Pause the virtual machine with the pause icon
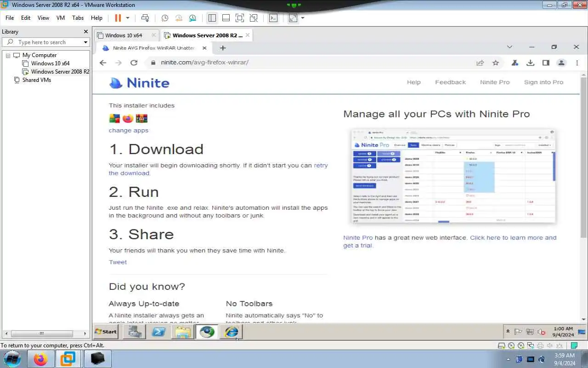 [x=118, y=18]
